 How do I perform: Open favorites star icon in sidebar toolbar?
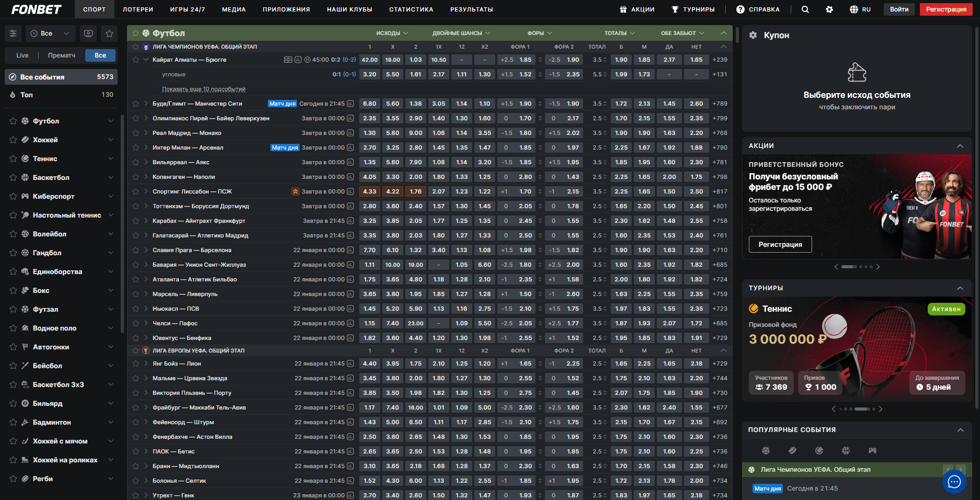[109, 33]
